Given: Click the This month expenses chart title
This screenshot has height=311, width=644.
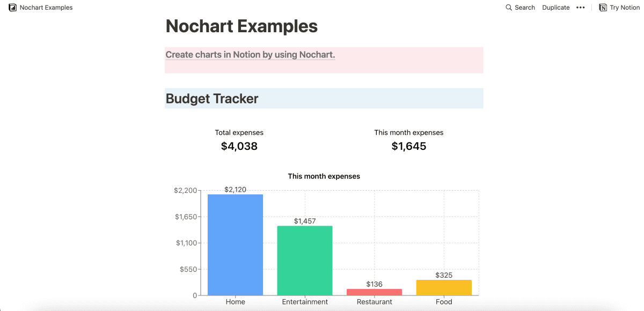Looking at the screenshot, I should [324, 176].
